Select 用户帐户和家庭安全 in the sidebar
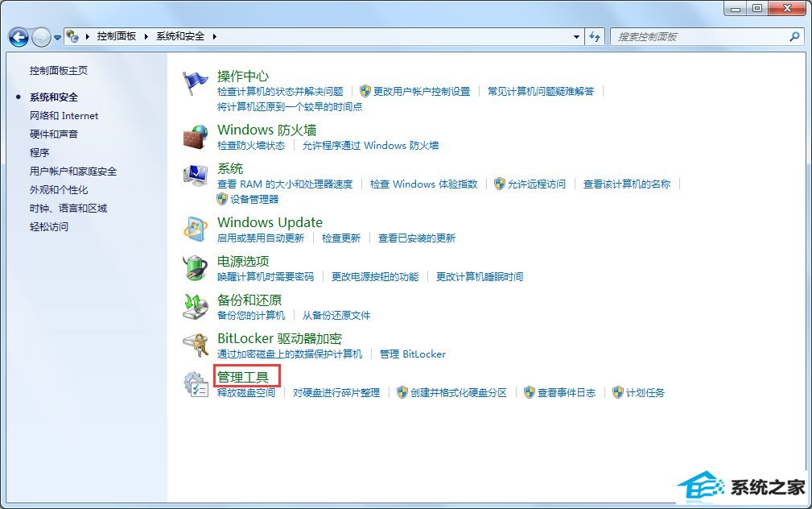 (x=73, y=171)
